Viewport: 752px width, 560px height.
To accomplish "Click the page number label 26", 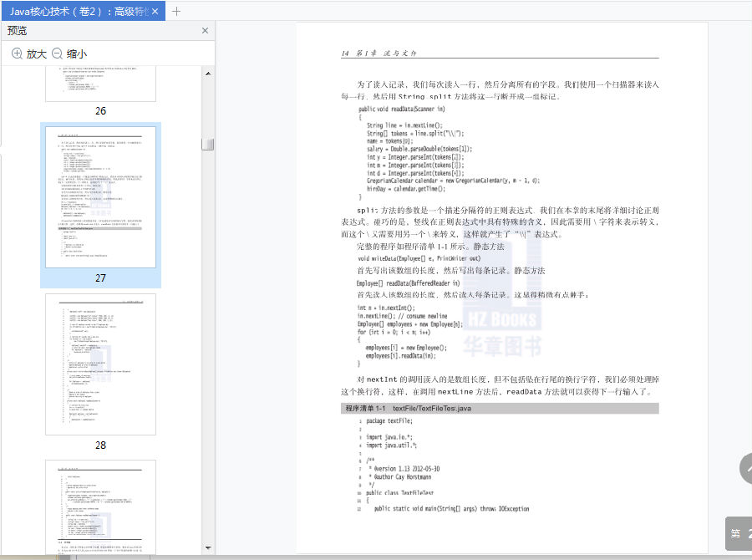I will [101, 111].
